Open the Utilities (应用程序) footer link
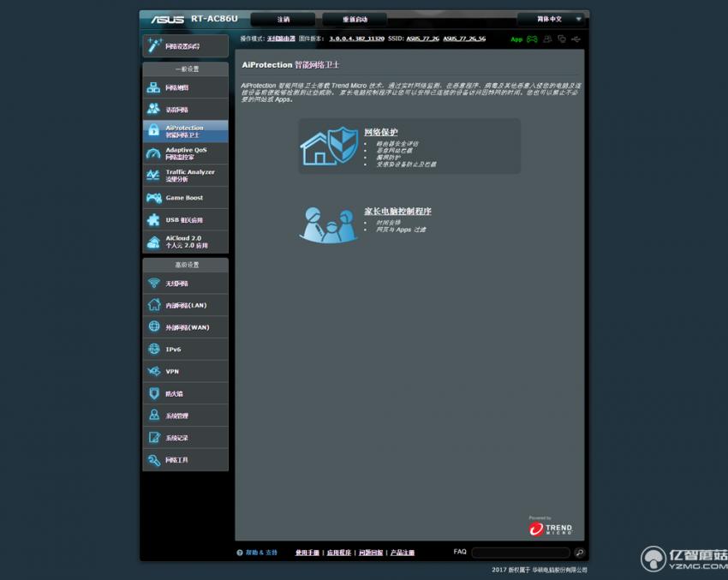 [x=339, y=553]
